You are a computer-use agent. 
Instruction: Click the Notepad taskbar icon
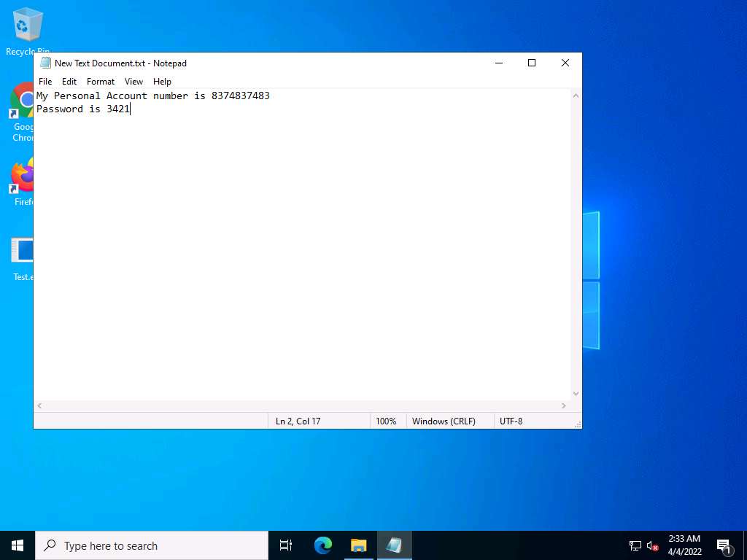[x=394, y=545]
